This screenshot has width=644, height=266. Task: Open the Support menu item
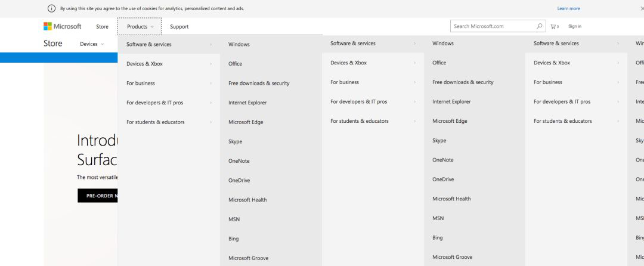(x=179, y=26)
